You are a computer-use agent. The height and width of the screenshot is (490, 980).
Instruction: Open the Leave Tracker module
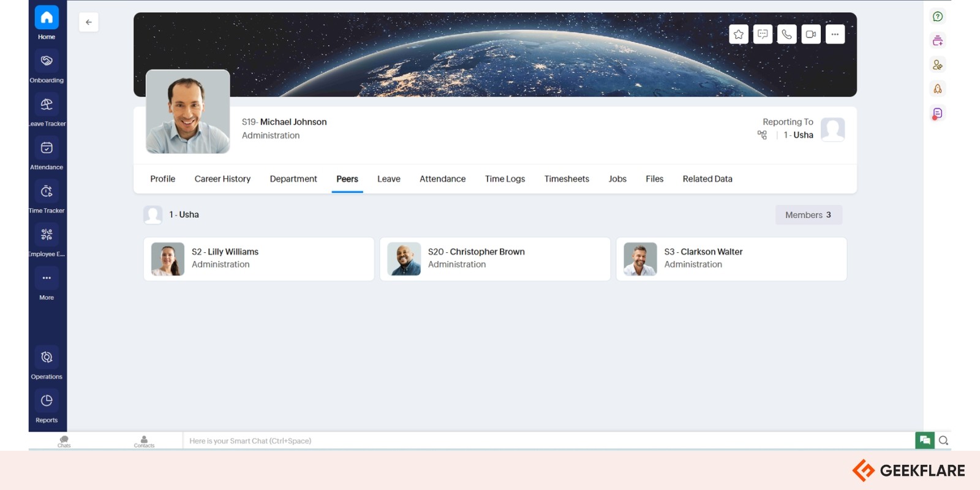(47, 104)
